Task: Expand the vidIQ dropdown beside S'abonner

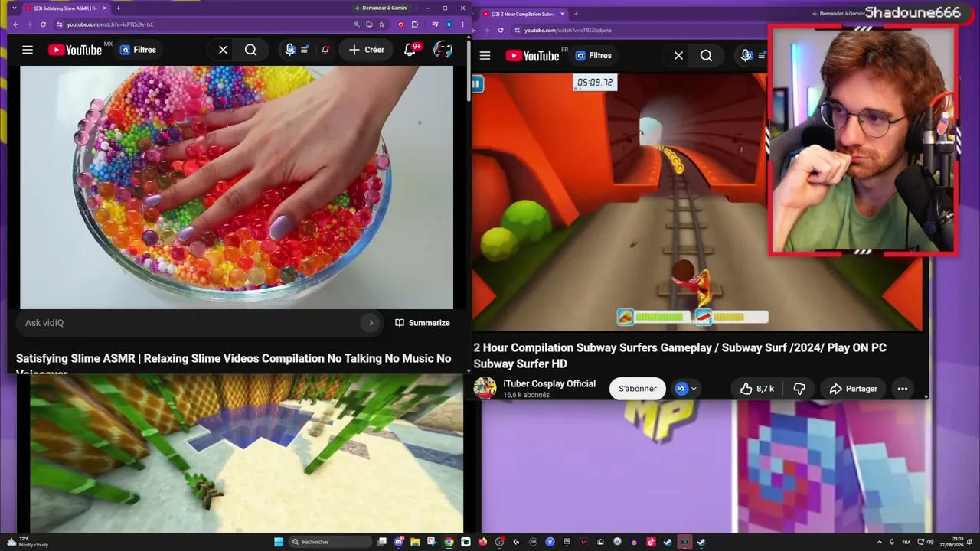Action: point(687,389)
